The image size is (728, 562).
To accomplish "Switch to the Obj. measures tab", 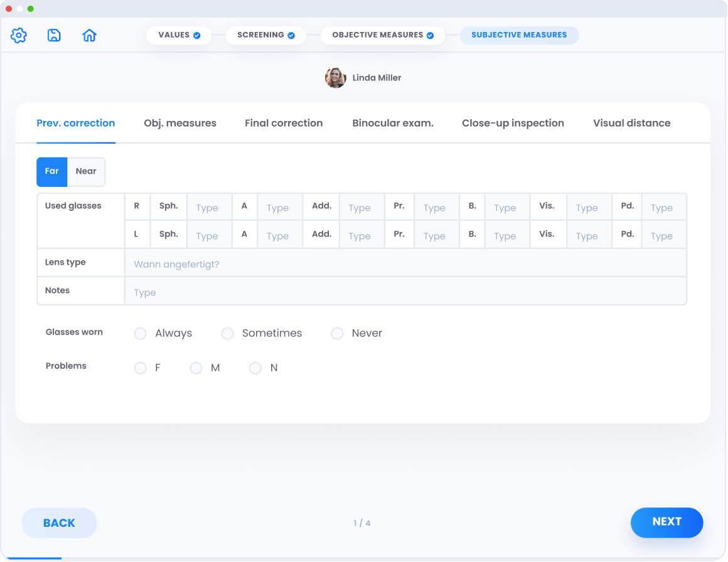I will 180,123.
